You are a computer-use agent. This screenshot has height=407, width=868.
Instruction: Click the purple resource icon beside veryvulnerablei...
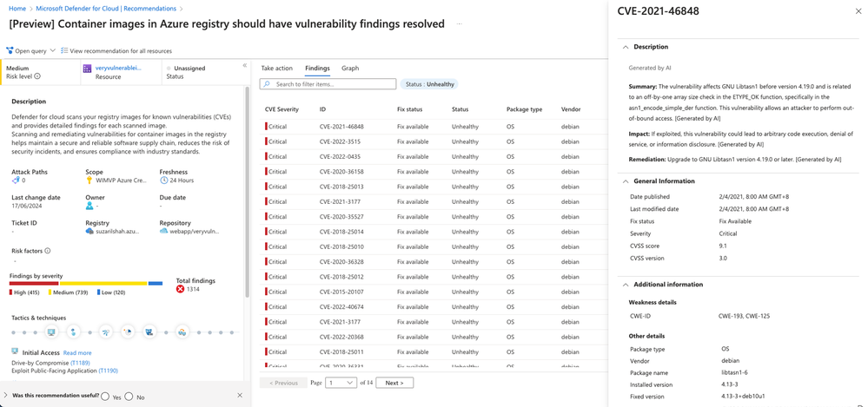(87, 69)
